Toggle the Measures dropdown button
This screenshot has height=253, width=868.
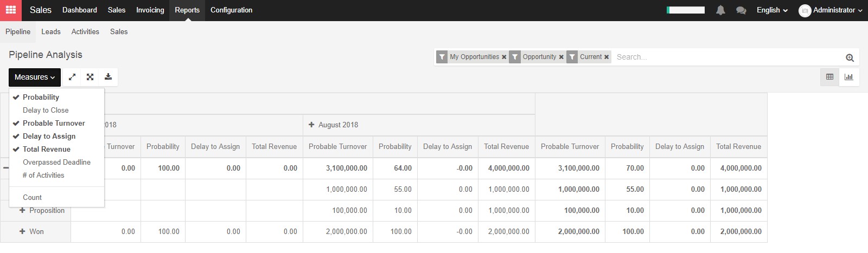35,77
